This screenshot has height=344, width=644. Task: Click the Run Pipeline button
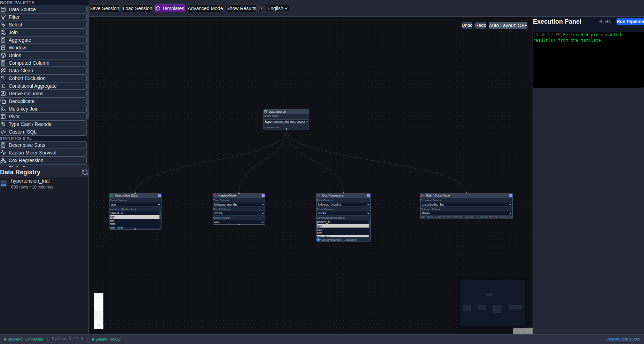coord(630,22)
